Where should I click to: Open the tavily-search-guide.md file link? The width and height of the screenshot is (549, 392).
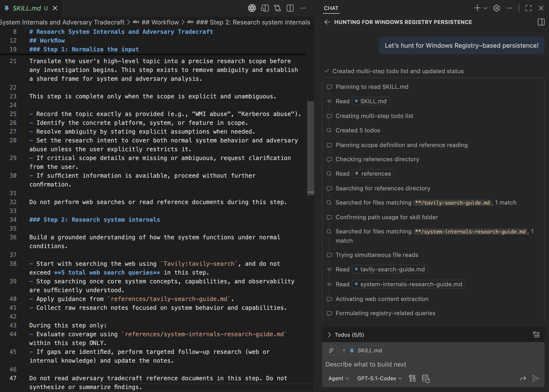(392, 269)
